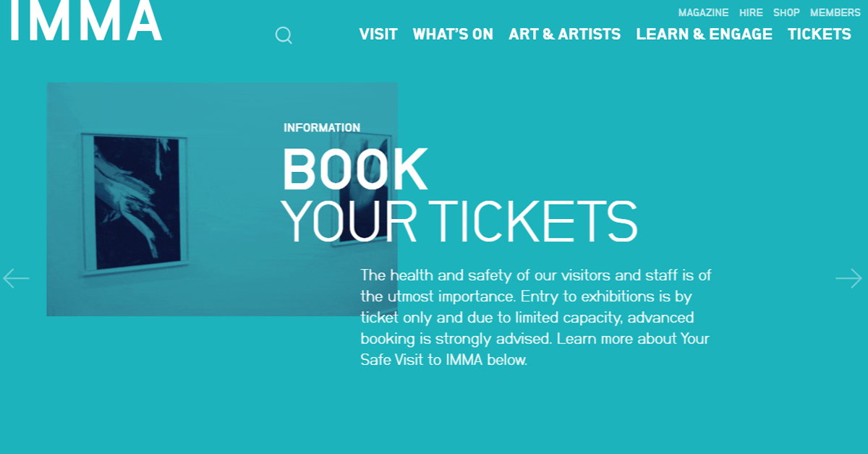Click the IMMA logo
The height and width of the screenshot is (454, 868).
click(85, 20)
